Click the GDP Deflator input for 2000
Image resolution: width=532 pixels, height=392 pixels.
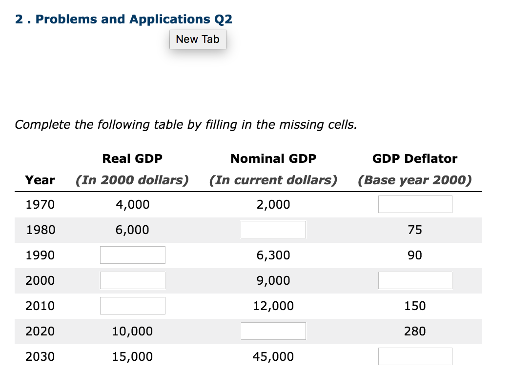tap(415, 280)
